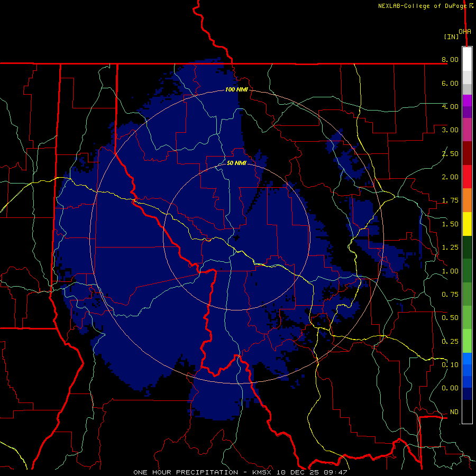Pick the pink legend swatch near 3.00
Image resolution: width=476 pixels, height=476 pixels.
pos(467,130)
